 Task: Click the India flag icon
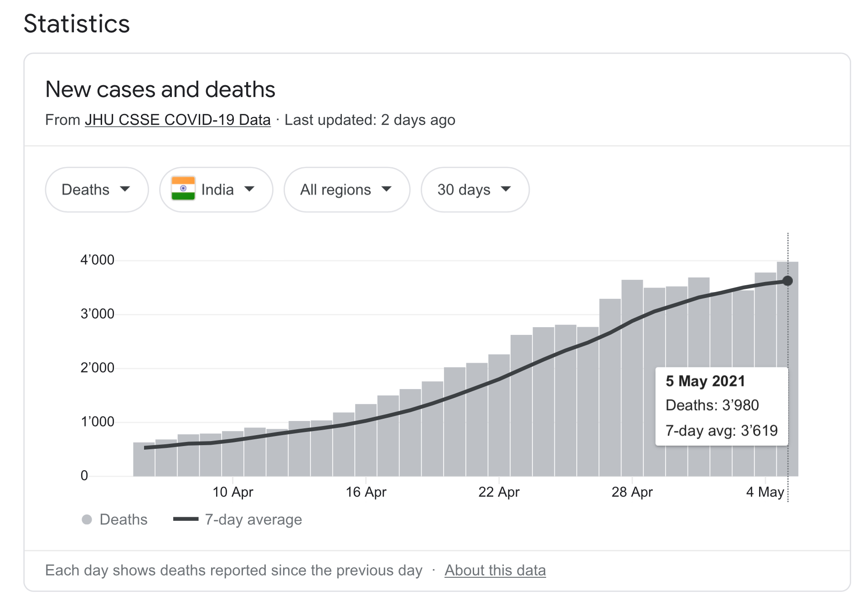tap(183, 189)
